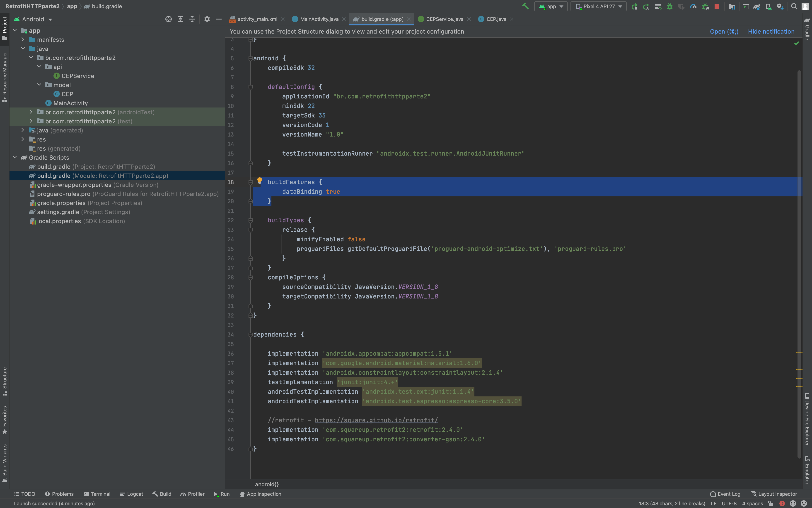Collapse the model package
Image resolution: width=812 pixels, height=508 pixels.
pyautogui.click(x=39, y=85)
